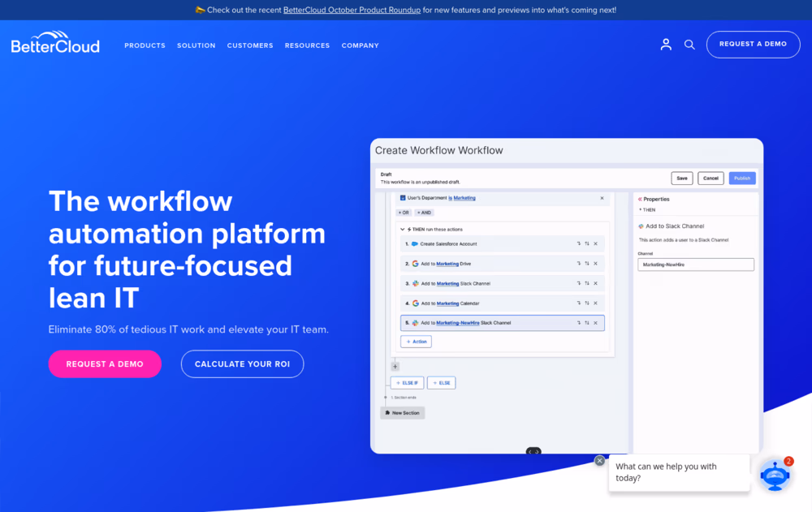Viewport: 812px width, 512px height.
Task: Collapse the Properties panel chevrons
Action: click(x=640, y=199)
